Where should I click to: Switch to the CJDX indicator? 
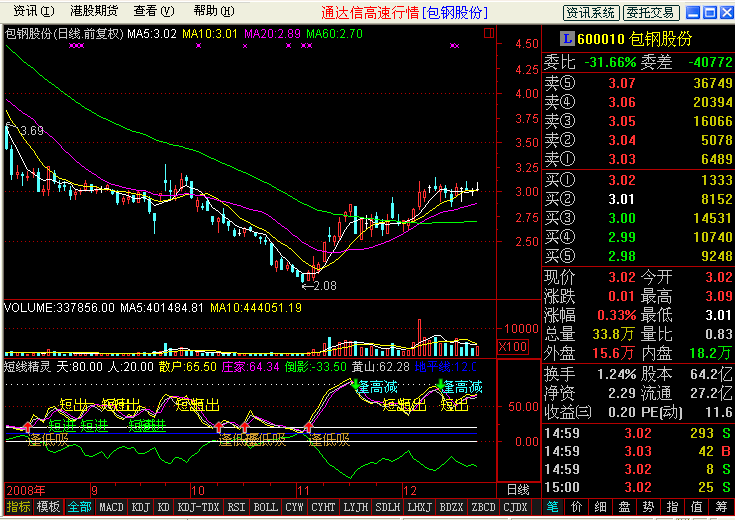click(x=515, y=507)
